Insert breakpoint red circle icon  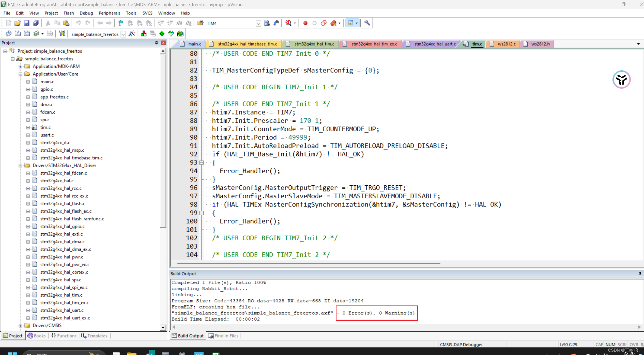tap(305, 23)
